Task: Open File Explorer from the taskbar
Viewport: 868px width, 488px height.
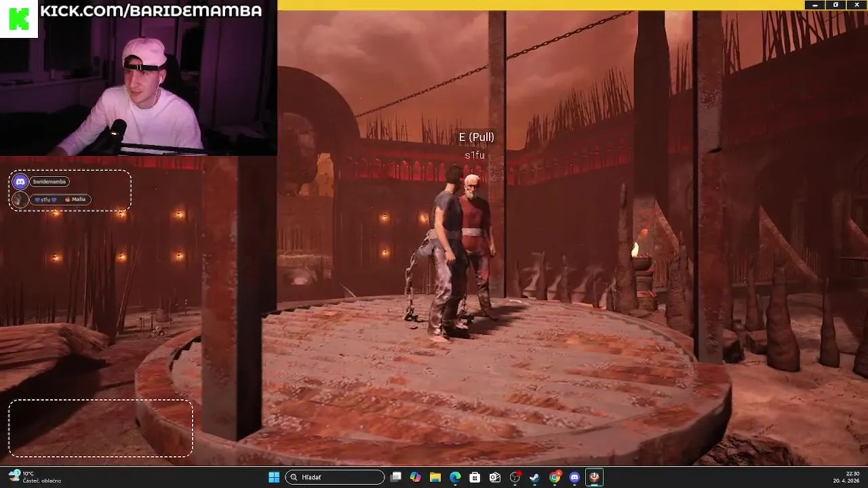Action: 435,477
